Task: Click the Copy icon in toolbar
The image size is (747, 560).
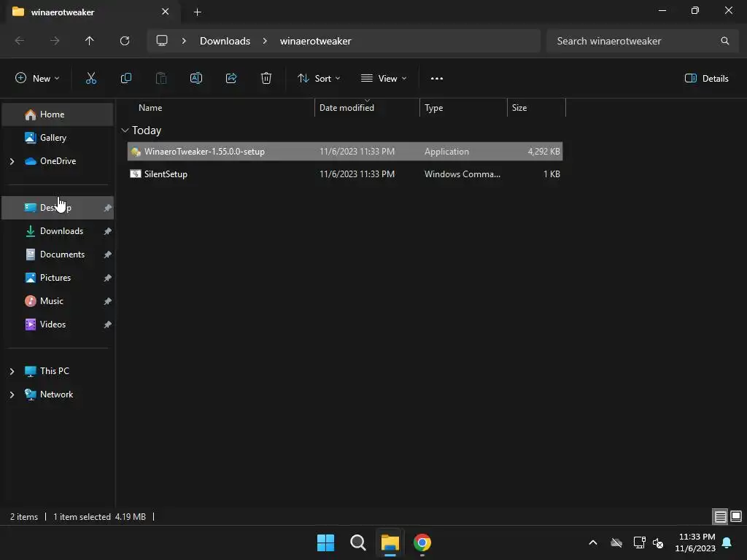Action: (x=125, y=79)
